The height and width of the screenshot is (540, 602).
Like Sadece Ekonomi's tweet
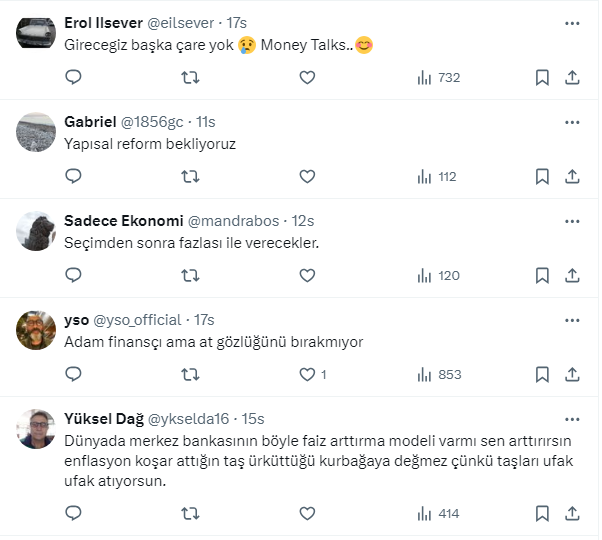tap(307, 275)
